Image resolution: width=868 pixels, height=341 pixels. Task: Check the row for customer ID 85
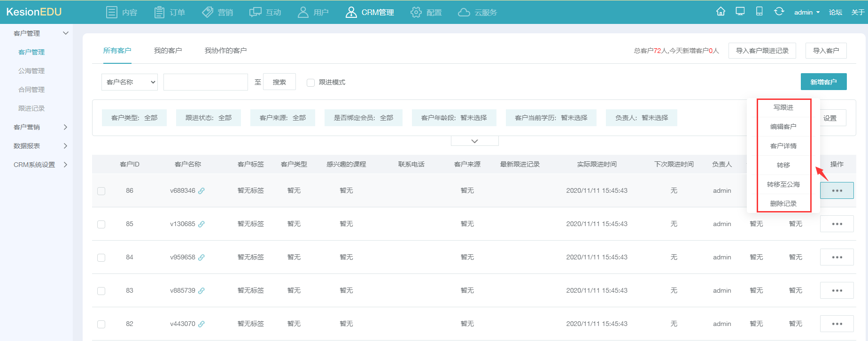[x=101, y=224]
